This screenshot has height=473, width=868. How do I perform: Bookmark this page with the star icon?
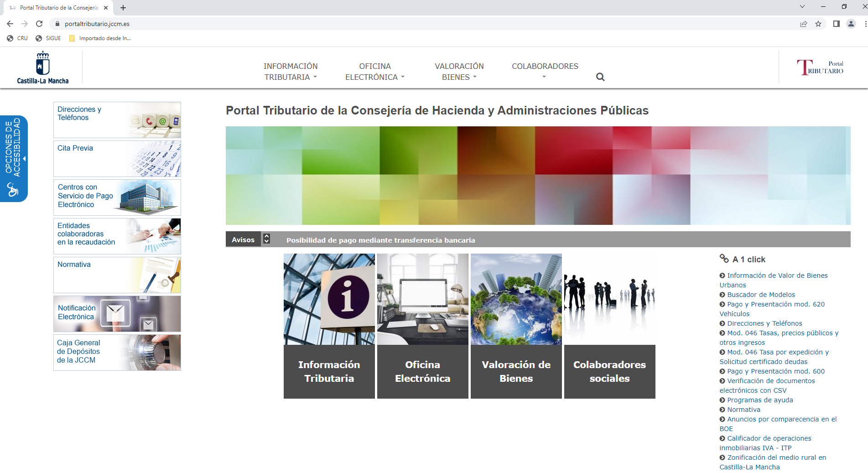[818, 24]
